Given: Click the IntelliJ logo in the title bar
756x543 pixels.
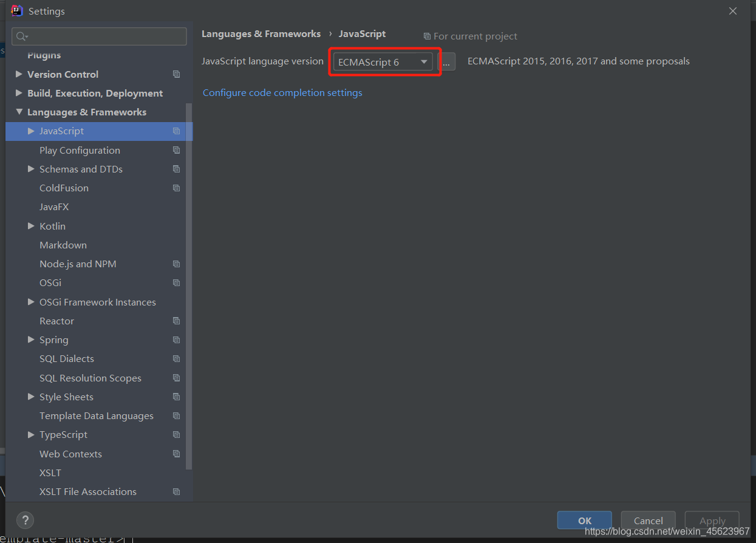Looking at the screenshot, I should pos(17,11).
